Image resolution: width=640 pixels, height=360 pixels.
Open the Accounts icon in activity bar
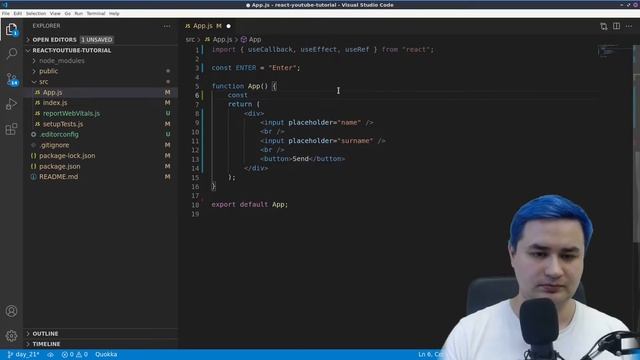coord(11,311)
